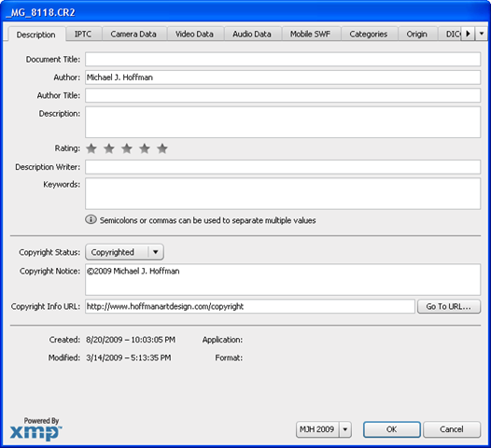Viewport: 491px width, 448px height.
Task: Click the Cancel button
Action: coord(452,429)
